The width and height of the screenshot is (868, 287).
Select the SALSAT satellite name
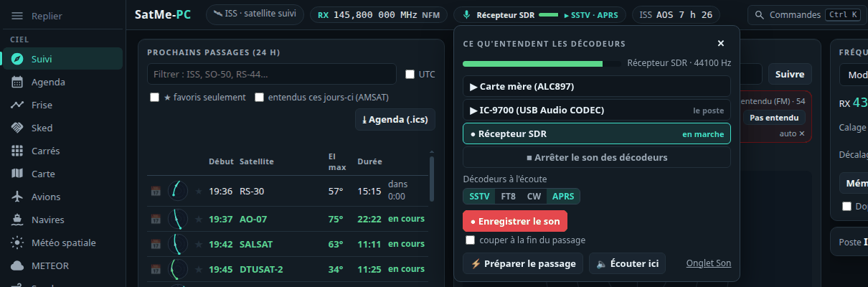[x=256, y=244]
